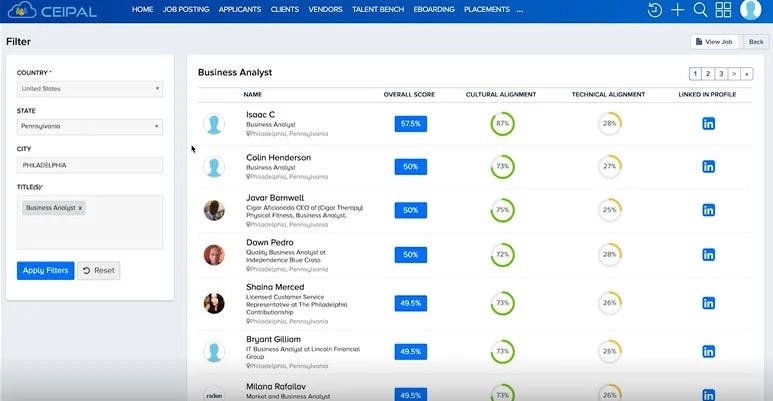The width and height of the screenshot is (773, 401).
Task: Click Isaac C's placeholder avatar
Action: tap(214, 124)
